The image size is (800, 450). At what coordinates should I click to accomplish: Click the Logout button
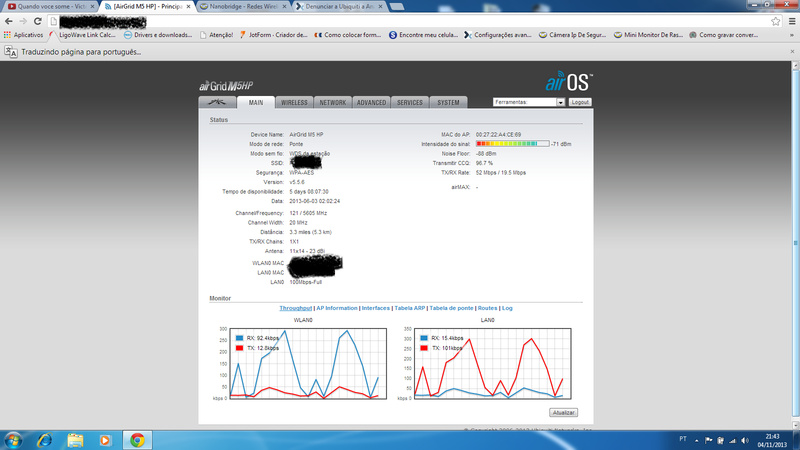point(580,102)
